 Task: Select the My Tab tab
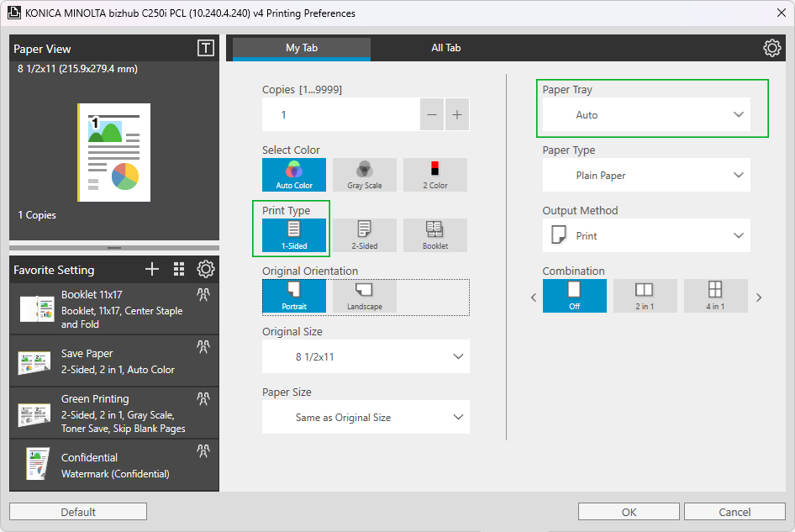pos(301,48)
